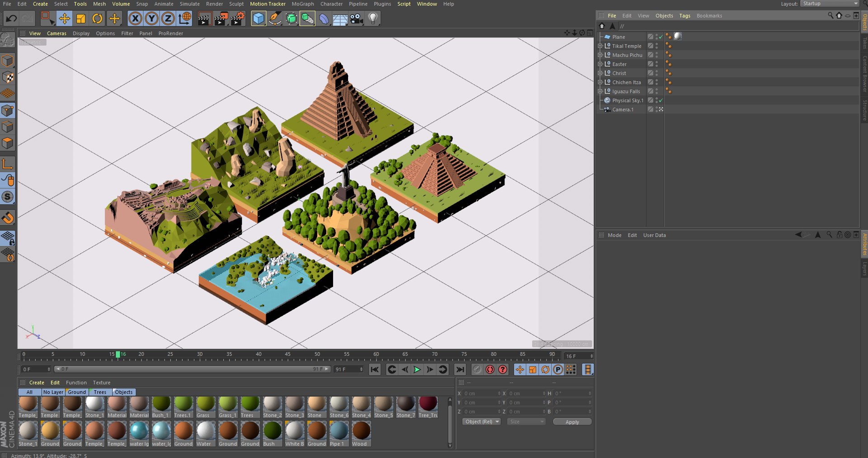This screenshot has width=868, height=458.
Task: Click the Floor grid object icon
Action: coord(340,19)
